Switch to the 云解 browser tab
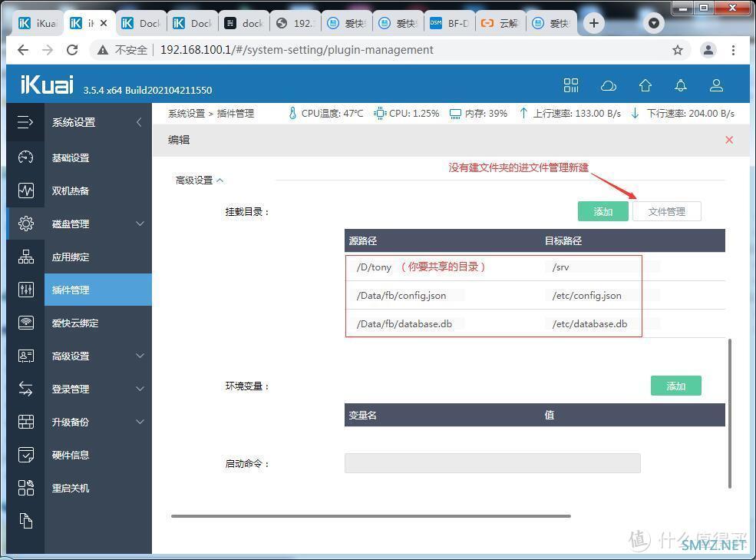This screenshot has width=756, height=560. click(x=500, y=23)
